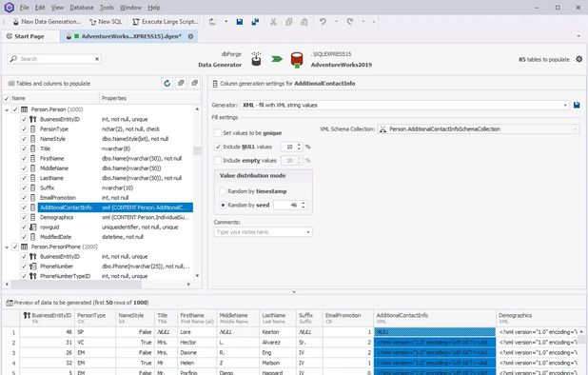
Task: Click the Redo arrow icon
Action: (x=350, y=22)
